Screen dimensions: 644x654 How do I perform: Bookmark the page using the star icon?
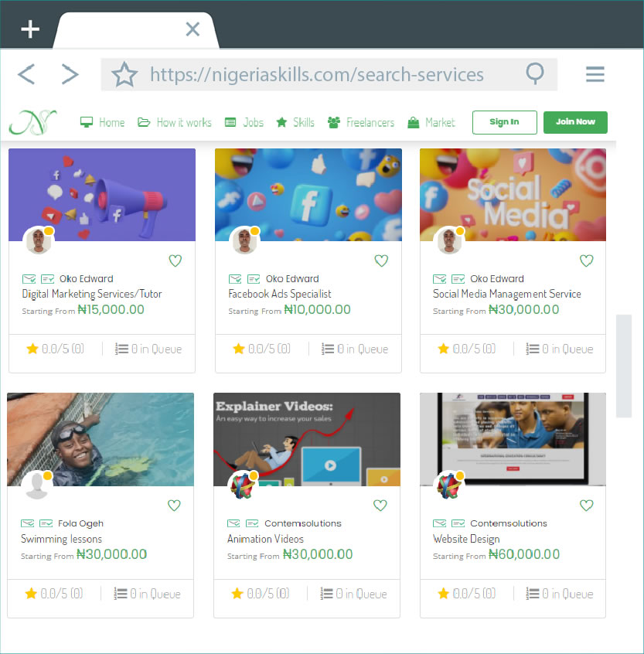[x=124, y=74]
